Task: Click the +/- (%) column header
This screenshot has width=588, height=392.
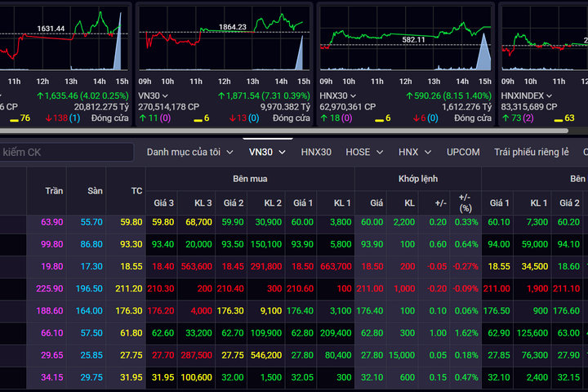Action: coord(464,202)
